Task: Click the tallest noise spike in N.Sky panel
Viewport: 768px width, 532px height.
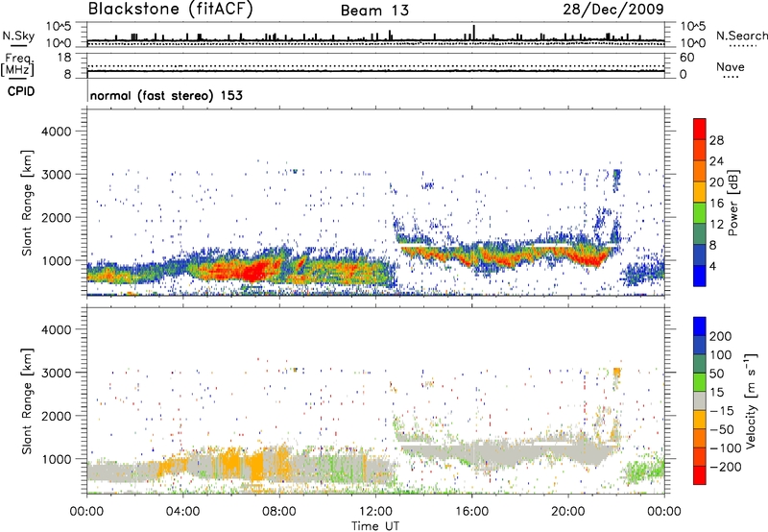Action: click(x=473, y=33)
